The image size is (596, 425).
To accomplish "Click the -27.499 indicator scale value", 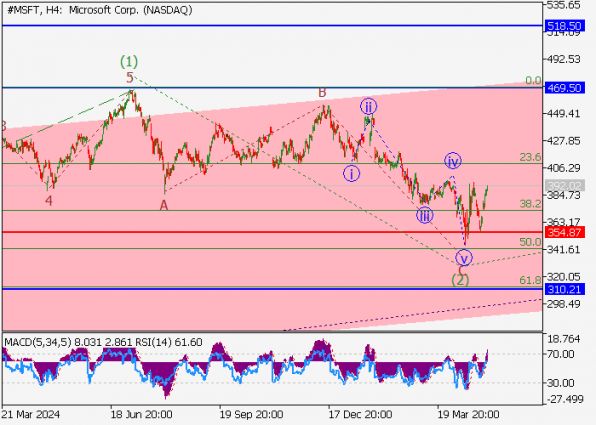I will pyautogui.click(x=564, y=399).
